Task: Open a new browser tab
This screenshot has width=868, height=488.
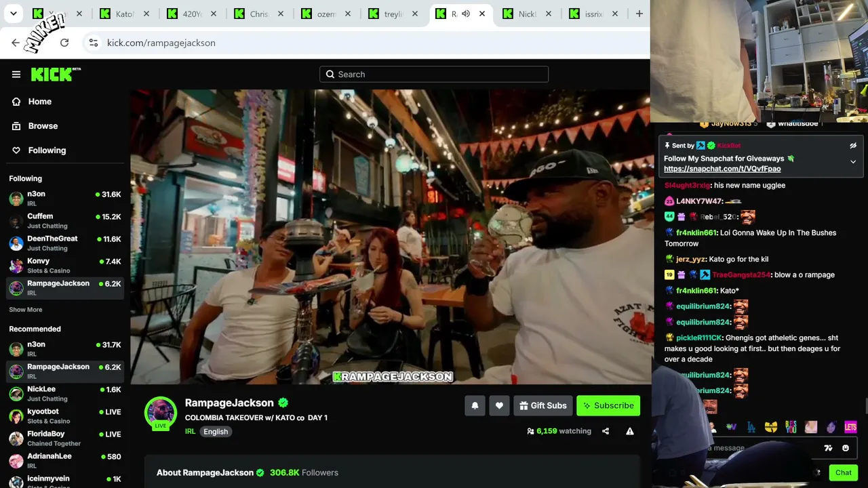Action: click(639, 14)
